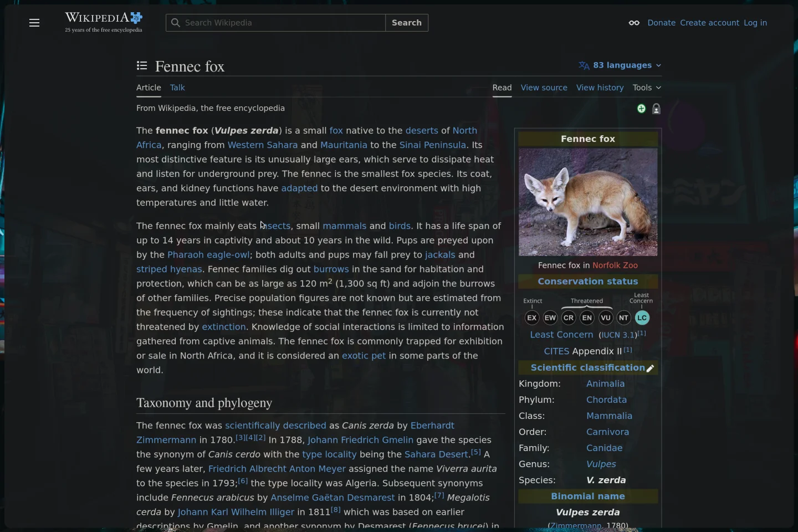The width and height of the screenshot is (798, 532).
Task: Click the good article green plus icon
Action: point(641,109)
